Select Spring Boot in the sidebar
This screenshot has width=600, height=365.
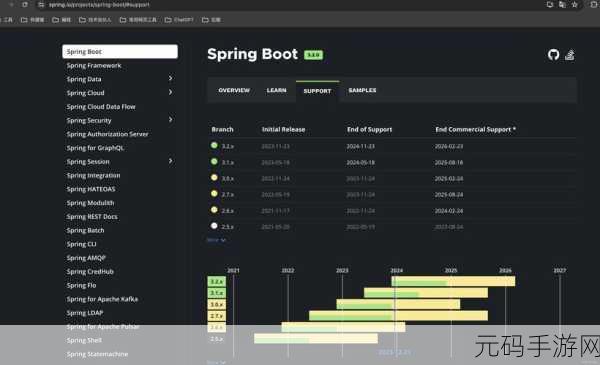(x=120, y=52)
